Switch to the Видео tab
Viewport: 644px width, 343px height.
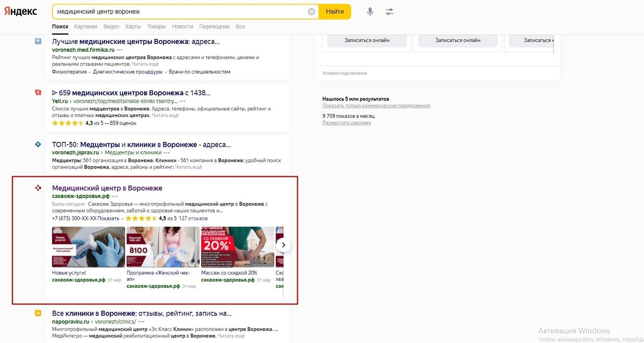[111, 26]
